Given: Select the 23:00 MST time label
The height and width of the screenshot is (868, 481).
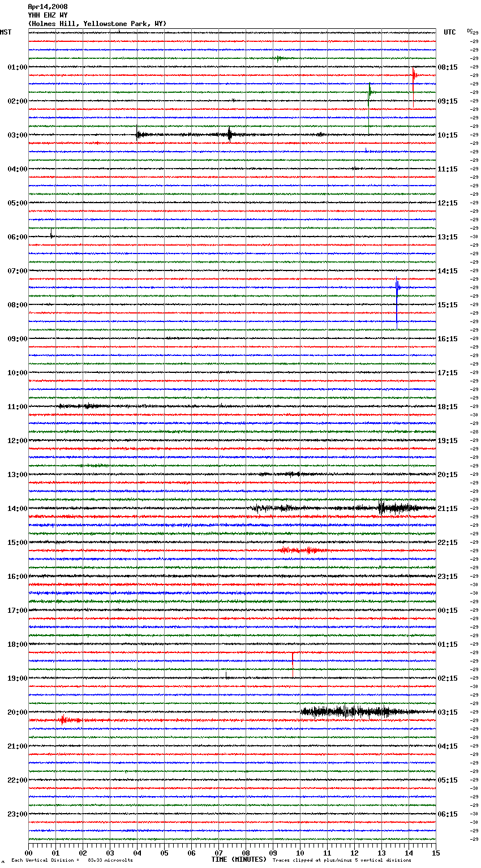Looking at the screenshot, I should [x=17, y=814].
